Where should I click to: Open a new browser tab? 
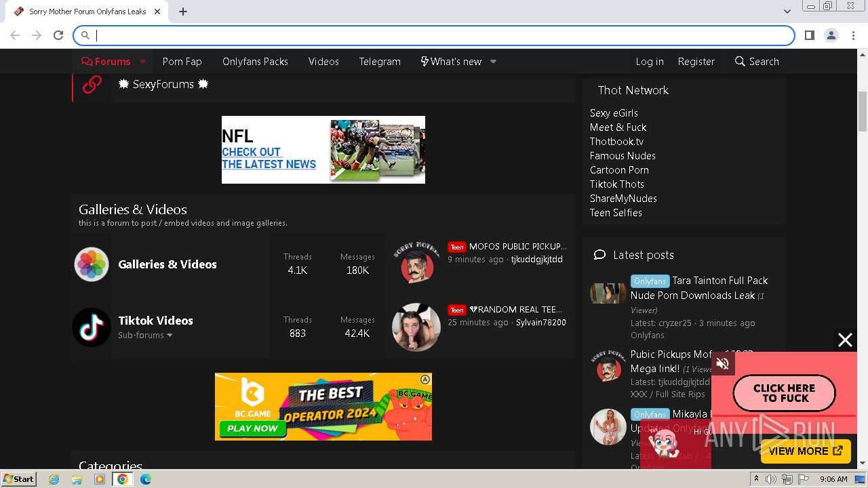[183, 12]
